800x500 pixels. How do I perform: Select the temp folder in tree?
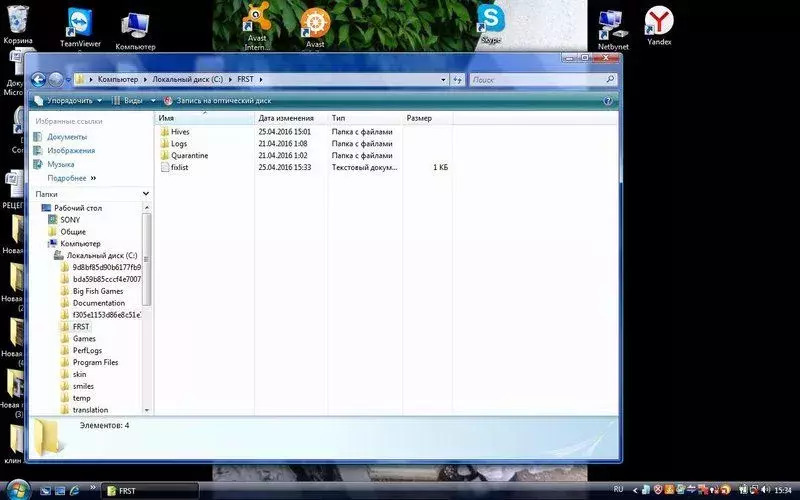coord(81,398)
